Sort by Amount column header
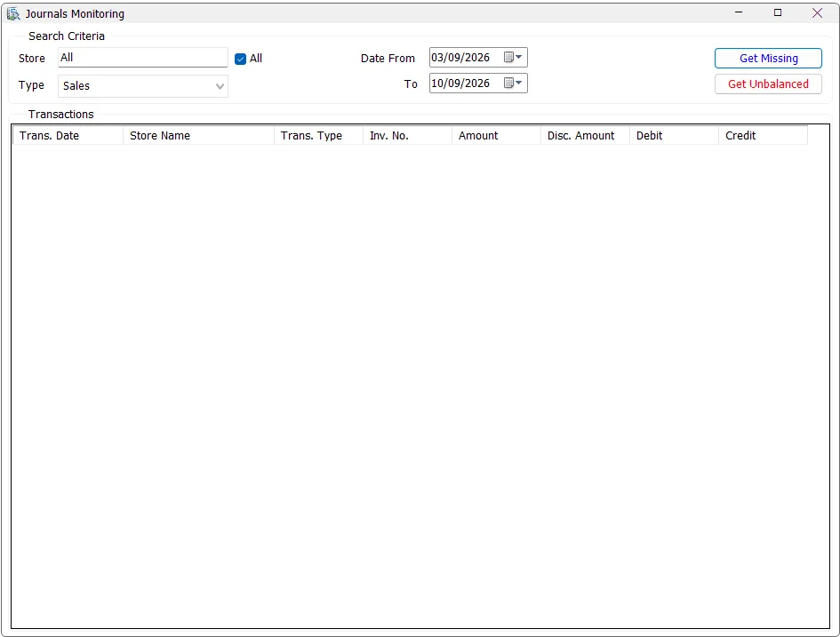This screenshot has width=840, height=637. (497, 135)
